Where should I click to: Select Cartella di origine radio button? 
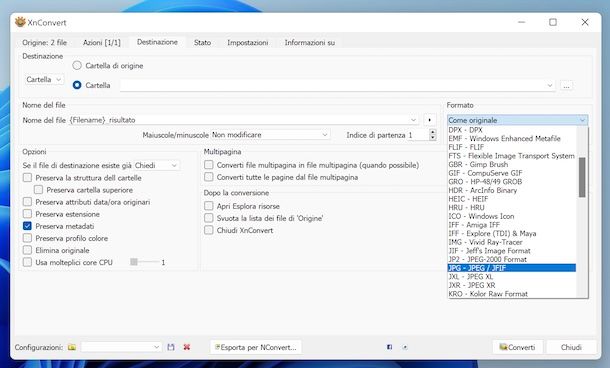(77, 65)
